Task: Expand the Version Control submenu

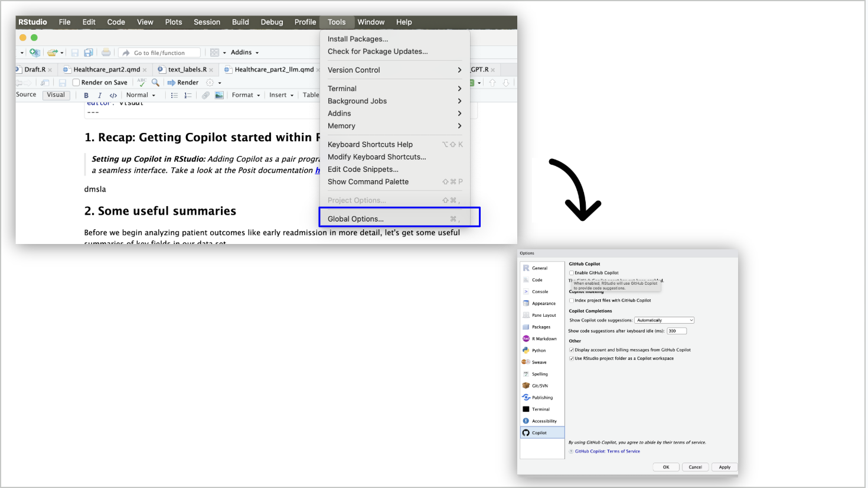Action: pos(394,70)
